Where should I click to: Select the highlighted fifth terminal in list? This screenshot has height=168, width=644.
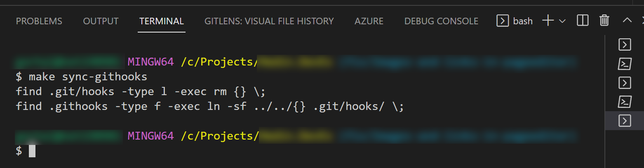pos(625,120)
